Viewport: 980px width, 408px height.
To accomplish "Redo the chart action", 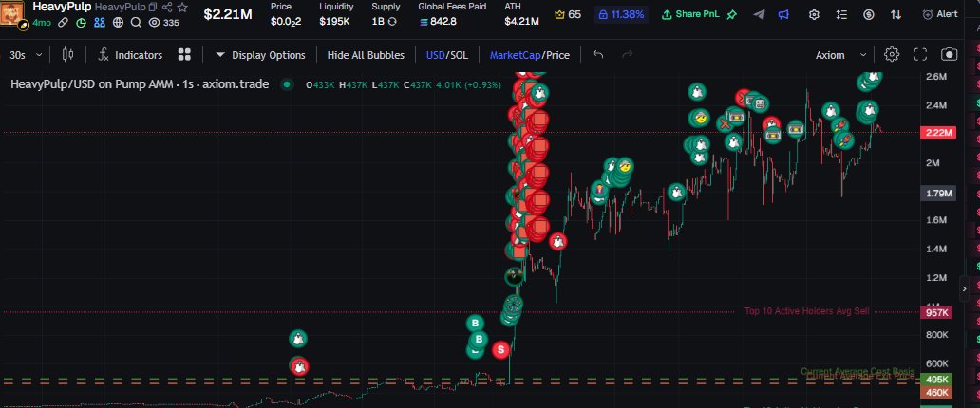I will [x=627, y=55].
